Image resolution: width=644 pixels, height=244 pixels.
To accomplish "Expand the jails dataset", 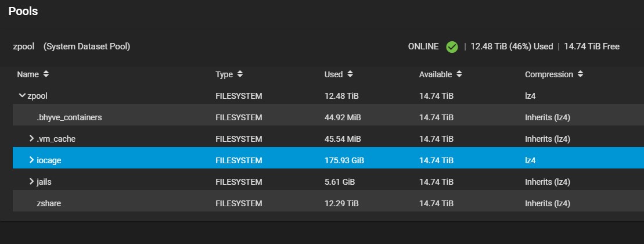I will [32, 182].
